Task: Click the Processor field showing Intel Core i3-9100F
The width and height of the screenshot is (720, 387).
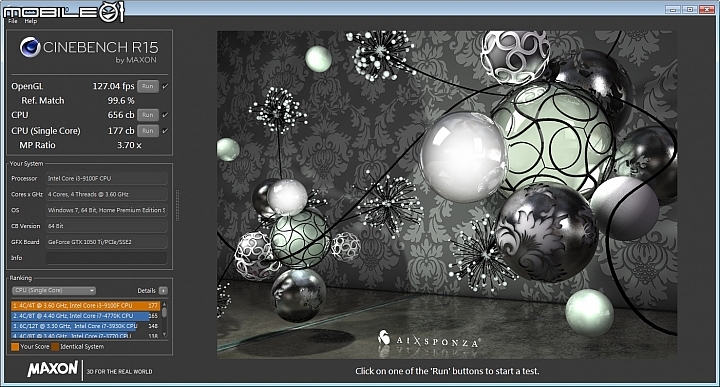Action: click(x=107, y=179)
